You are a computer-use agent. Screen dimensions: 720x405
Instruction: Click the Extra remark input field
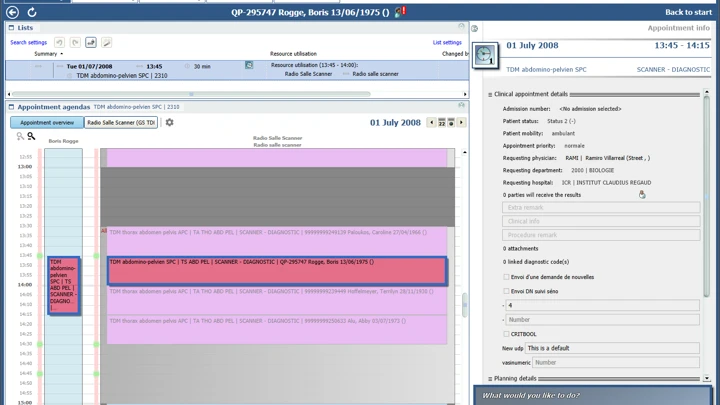tap(600, 208)
